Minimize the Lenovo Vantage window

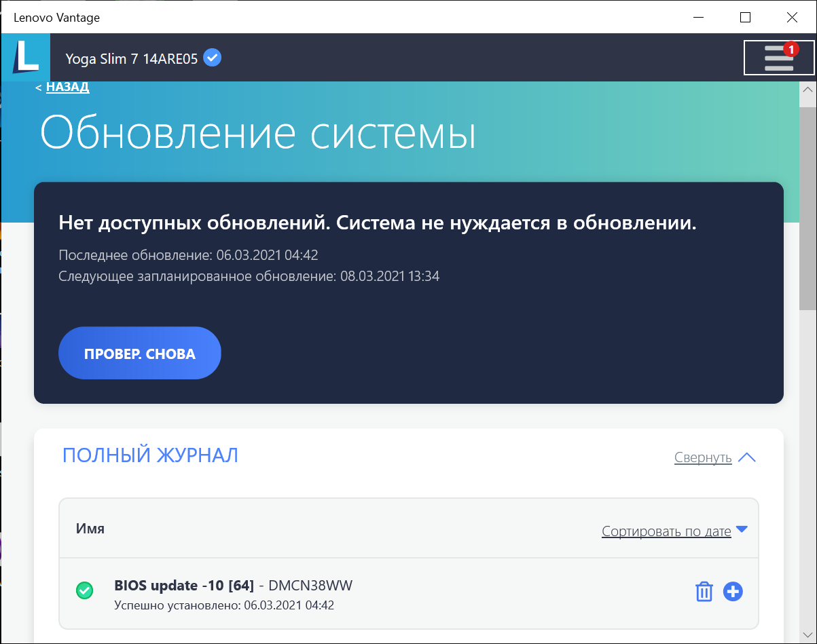coord(700,17)
